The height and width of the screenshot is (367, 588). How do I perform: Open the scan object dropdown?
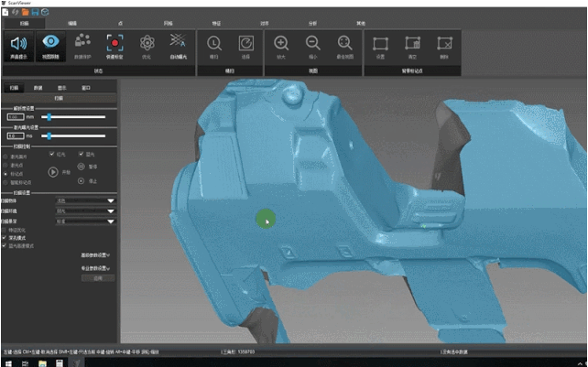pos(110,201)
